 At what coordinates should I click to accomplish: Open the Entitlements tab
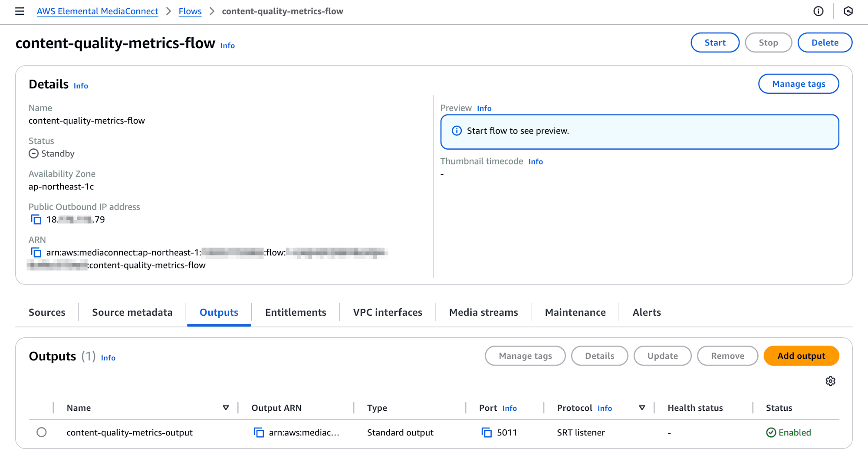[296, 312]
